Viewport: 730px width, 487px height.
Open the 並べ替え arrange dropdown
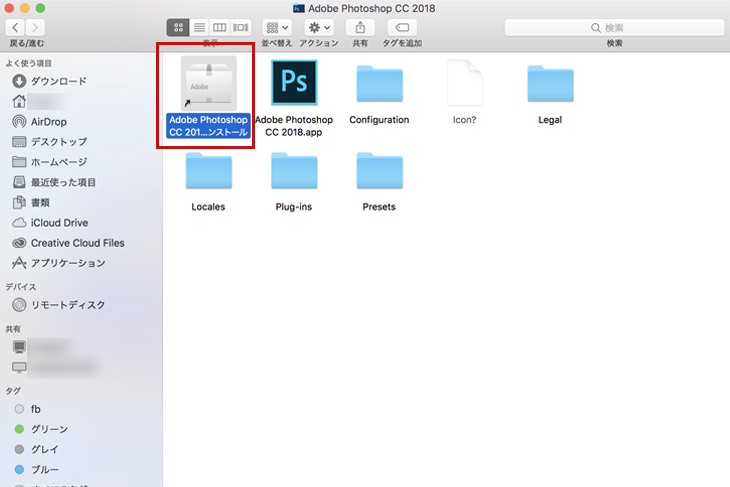coord(277,27)
